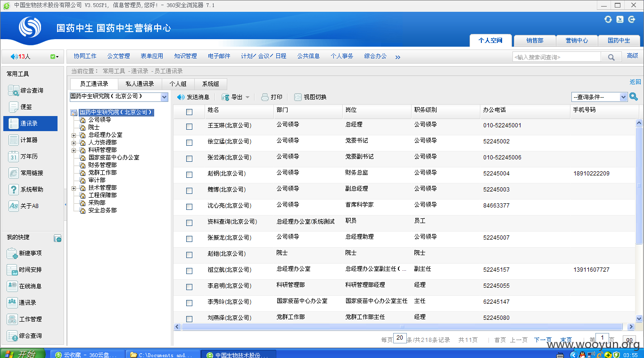
Task: Go to 下一页 next page
Action: pyautogui.click(x=543, y=340)
